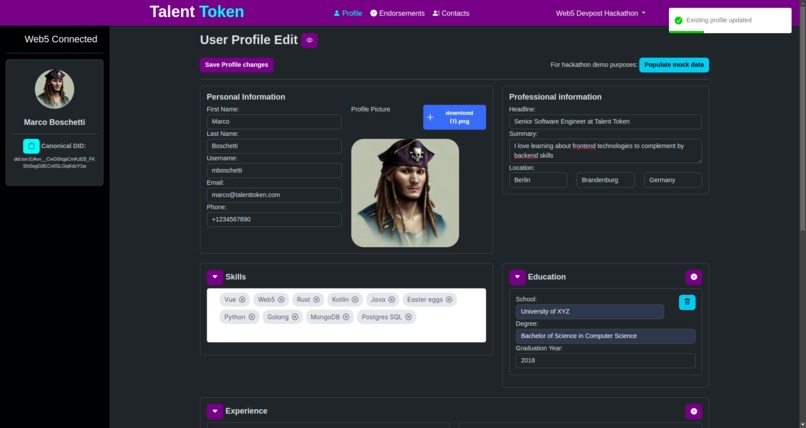The width and height of the screenshot is (806, 428).
Task: Click the Talent Token logo
Action: (197, 12)
